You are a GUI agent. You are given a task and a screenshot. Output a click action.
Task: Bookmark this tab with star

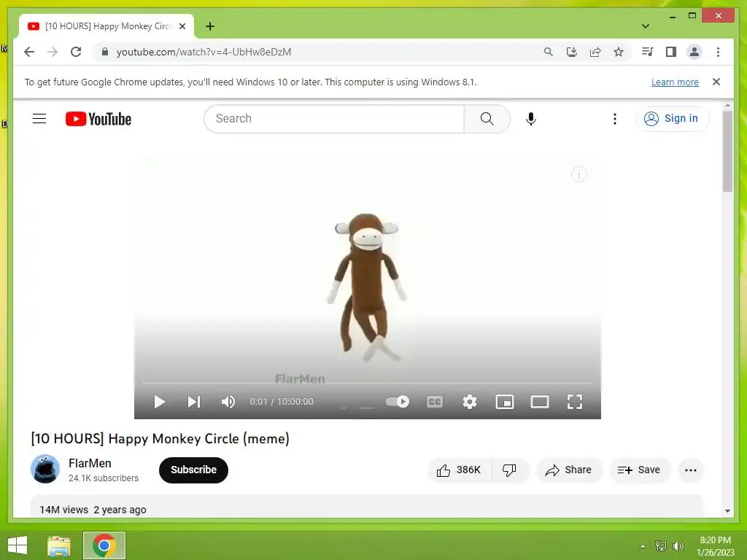[619, 52]
